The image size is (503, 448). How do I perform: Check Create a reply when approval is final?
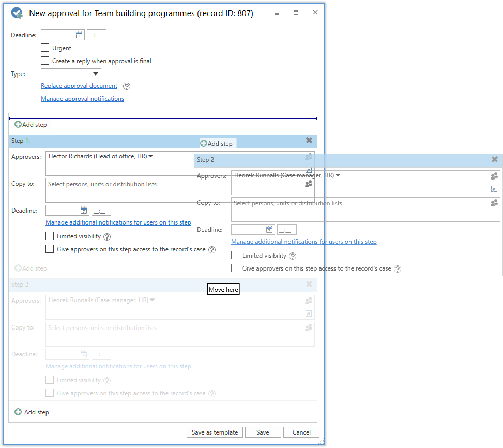tap(45, 61)
